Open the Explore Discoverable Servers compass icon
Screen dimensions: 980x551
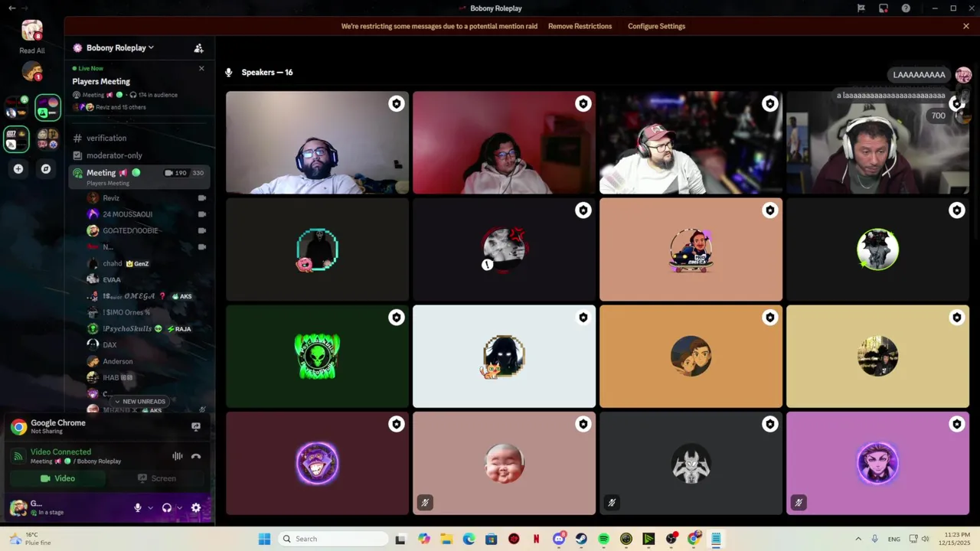46,169
